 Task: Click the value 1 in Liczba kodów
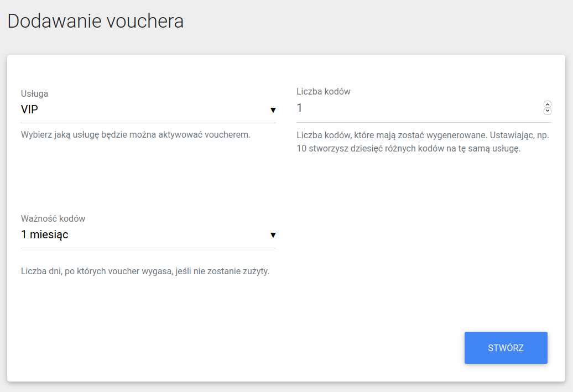300,108
